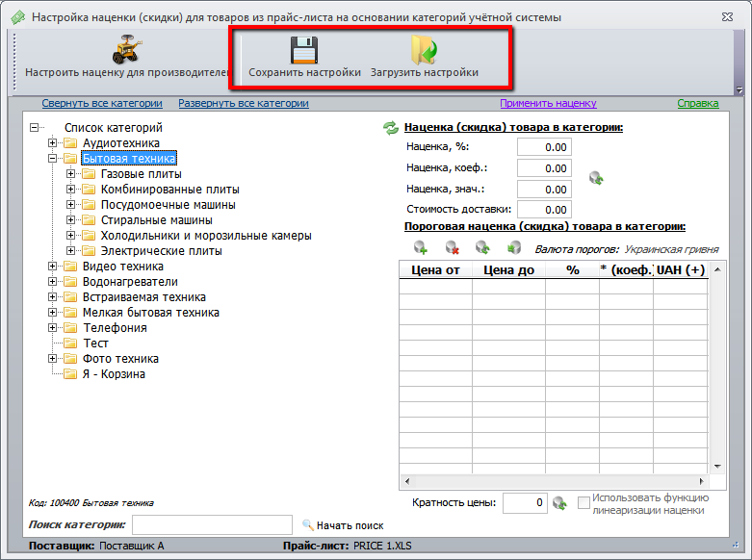Click threshold table scroll down arrow
The height and width of the screenshot is (560, 752).
pyautogui.click(x=717, y=466)
